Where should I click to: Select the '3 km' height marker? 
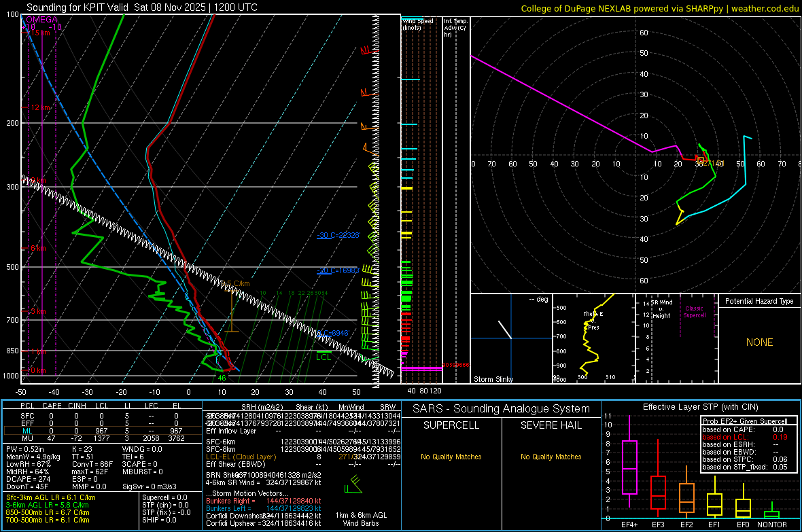coord(37,312)
